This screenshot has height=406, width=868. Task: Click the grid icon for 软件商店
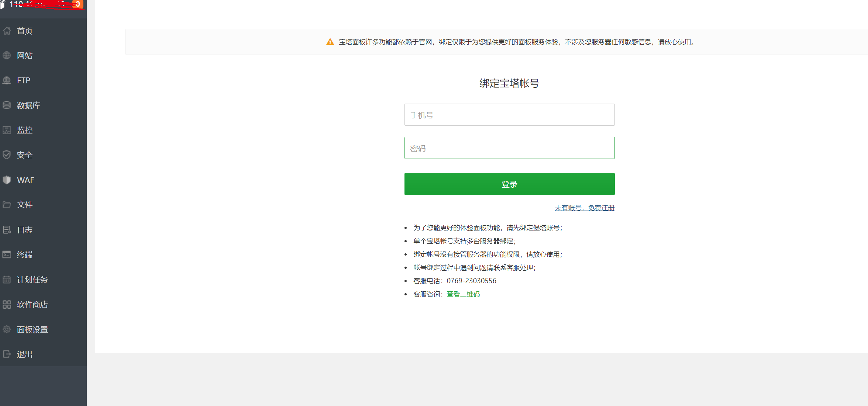[7, 304]
